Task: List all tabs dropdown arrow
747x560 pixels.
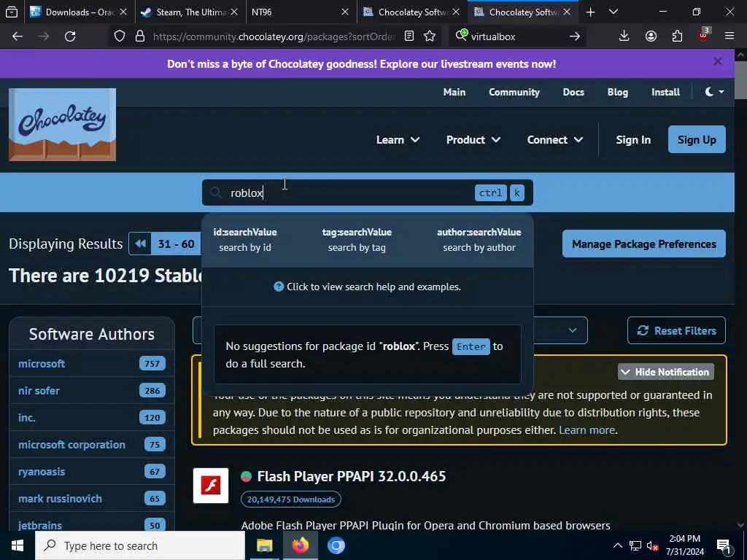Action: (614, 12)
